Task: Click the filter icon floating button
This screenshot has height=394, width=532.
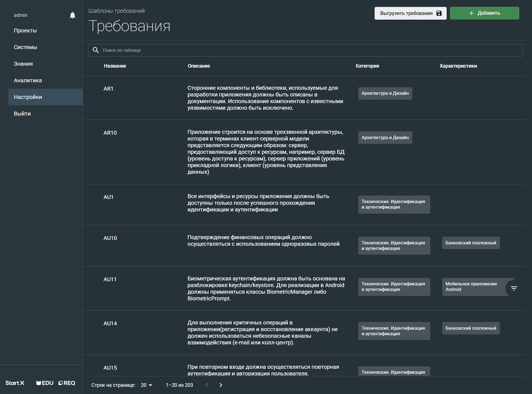Action: [514, 288]
